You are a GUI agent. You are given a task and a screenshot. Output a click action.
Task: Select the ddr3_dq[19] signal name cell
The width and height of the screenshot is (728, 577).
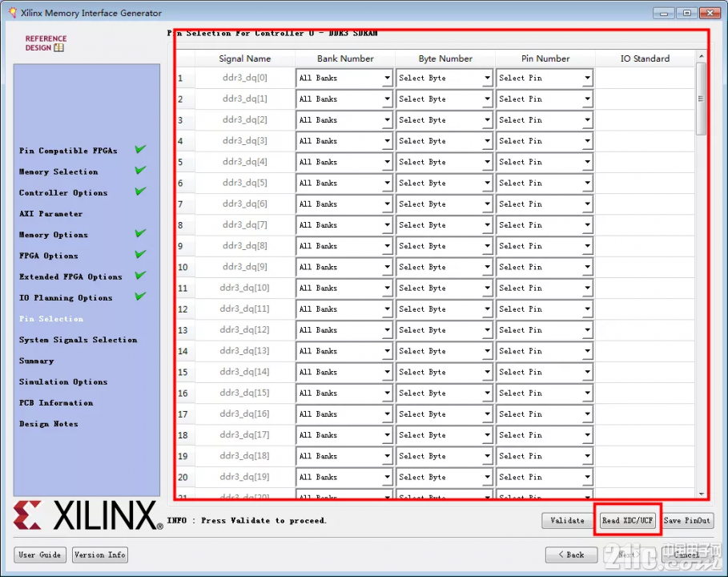[245, 477]
